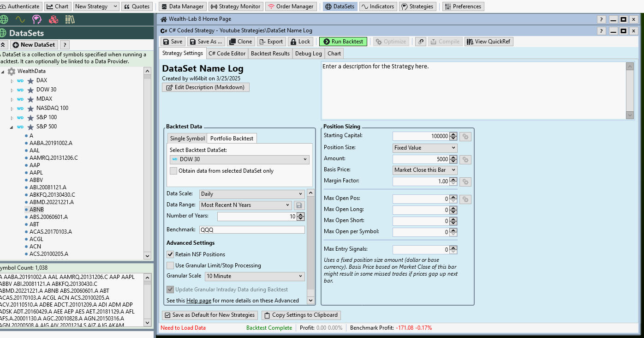Click help button on Home Page title bar
The height and width of the screenshot is (338, 644).
(601, 19)
